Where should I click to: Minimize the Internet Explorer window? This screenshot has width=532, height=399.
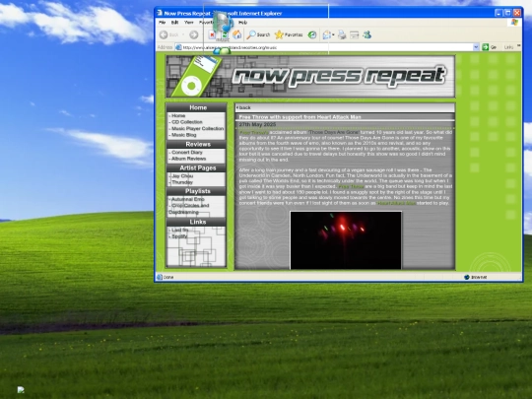click(x=499, y=13)
